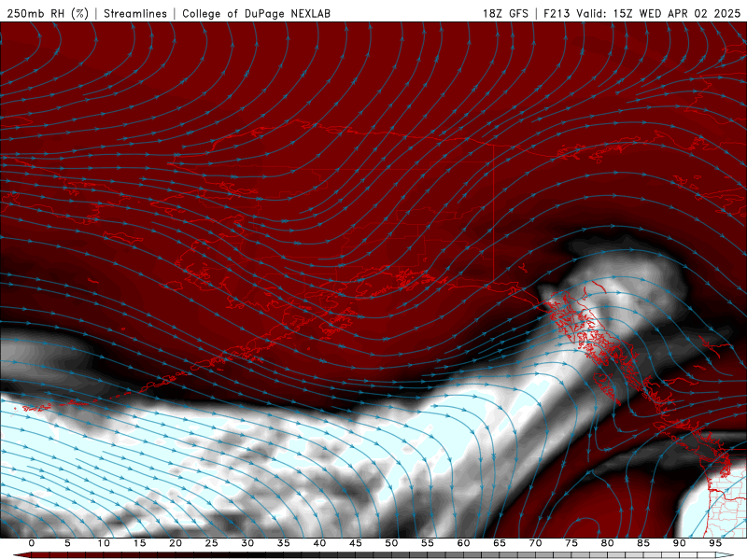Select the "95" scale number
Screen dimensions: 747x560
[715, 543]
